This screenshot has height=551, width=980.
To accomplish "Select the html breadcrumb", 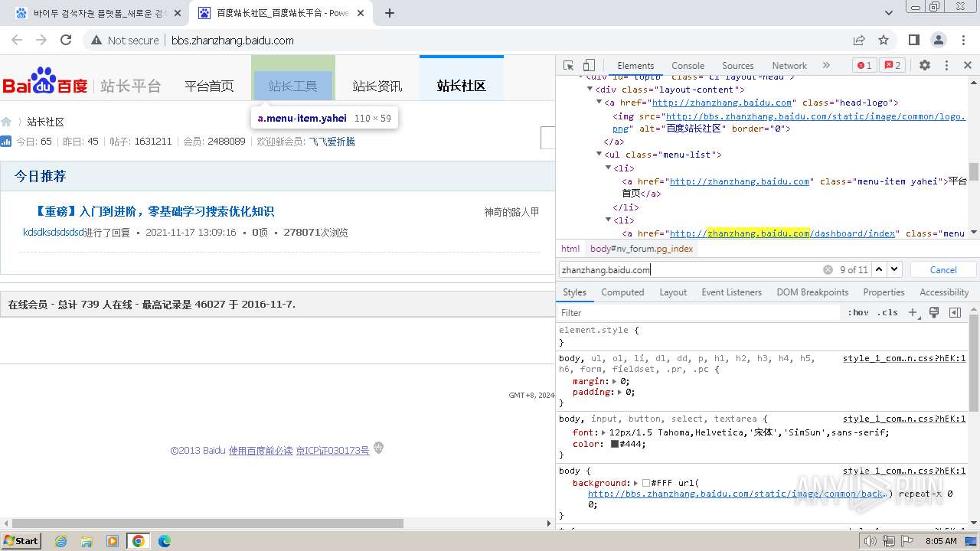I will (x=570, y=249).
